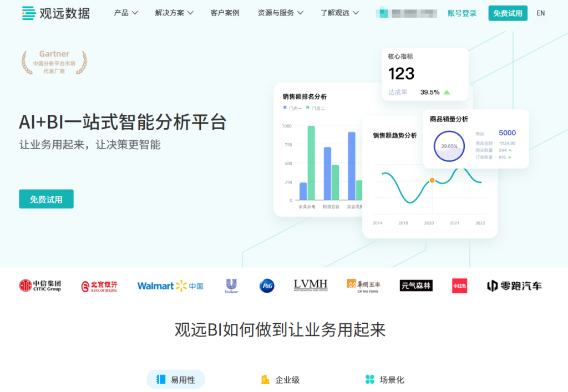Click the P&G round logo

pos(267,286)
